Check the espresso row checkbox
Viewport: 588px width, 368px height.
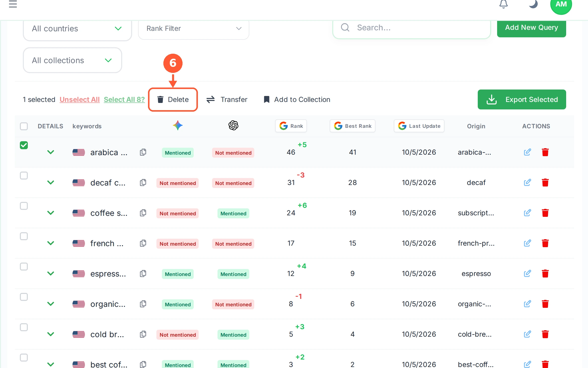[x=24, y=266]
